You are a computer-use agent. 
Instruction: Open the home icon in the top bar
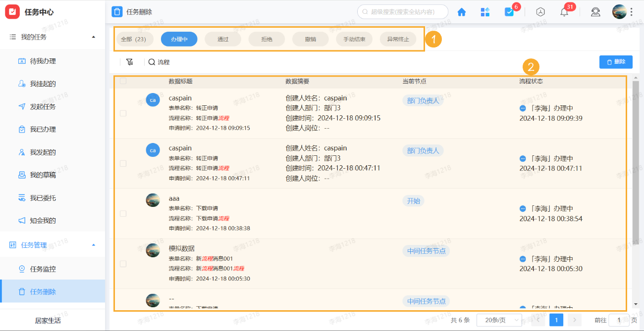coord(461,11)
